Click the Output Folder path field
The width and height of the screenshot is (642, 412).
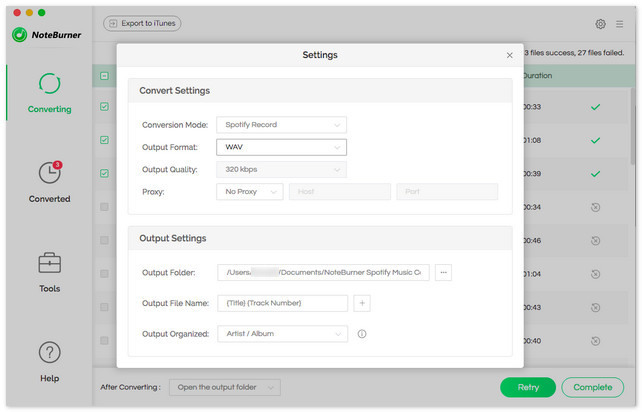tap(323, 272)
